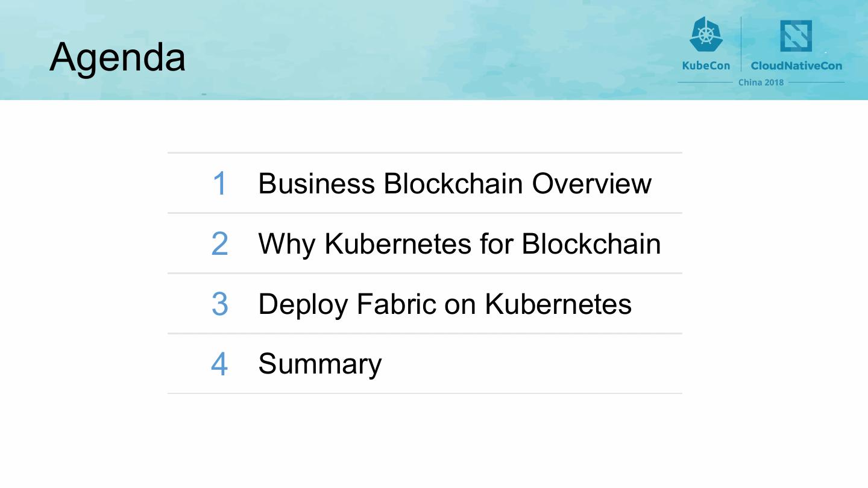Click the blue number 4
The width and height of the screenshot is (868, 488).
pos(220,364)
